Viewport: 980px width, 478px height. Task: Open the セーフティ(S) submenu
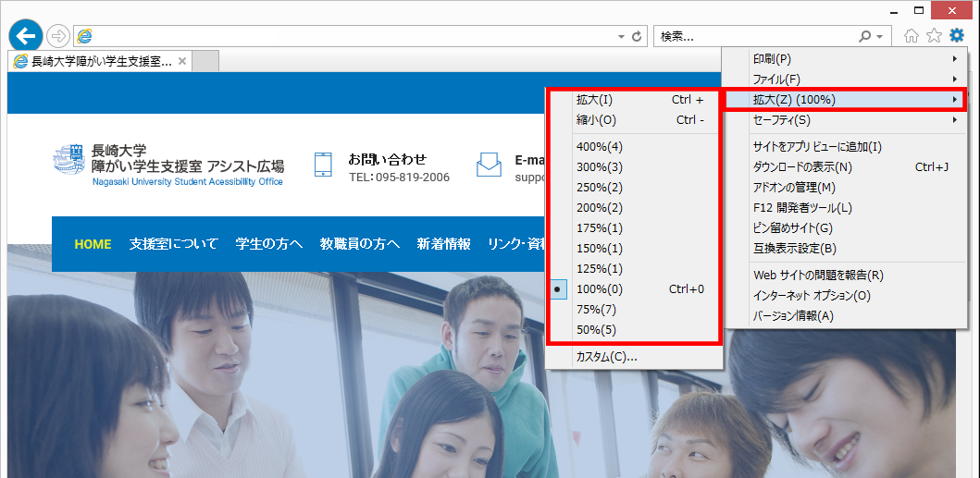click(x=845, y=119)
